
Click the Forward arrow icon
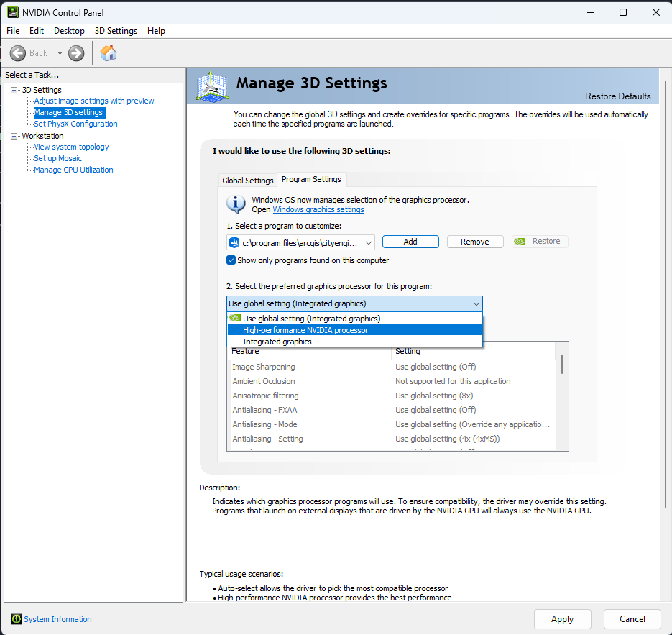click(x=76, y=53)
